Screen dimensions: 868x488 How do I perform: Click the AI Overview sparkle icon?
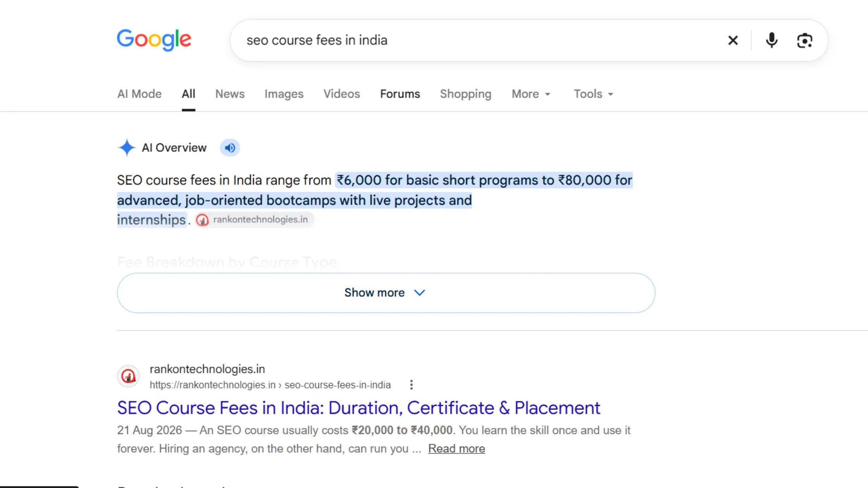[126, 148]
